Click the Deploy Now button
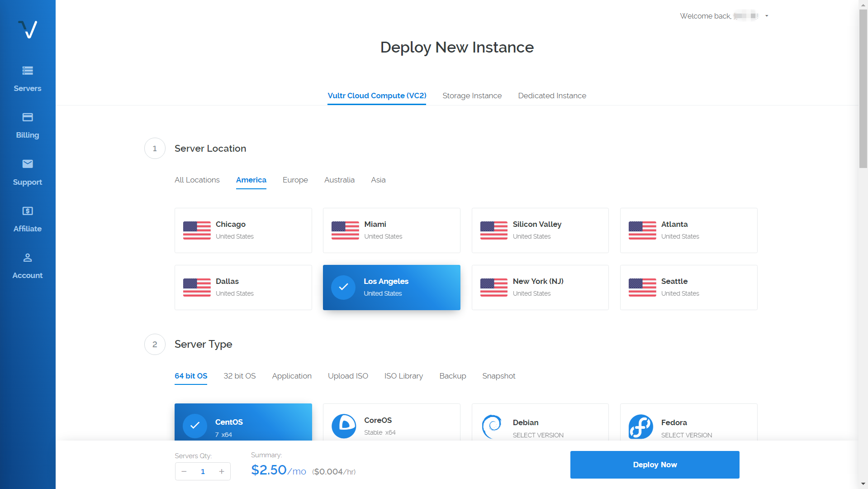The height and width of the screenshot is (489, 868). coord(655,465)
